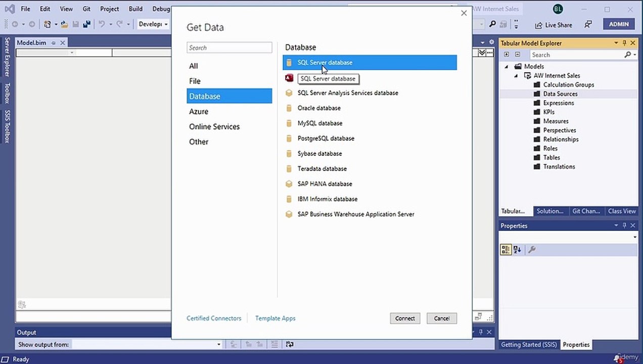This screenshot has height=364, width=643.
Task: Open Certified Connectors link
Action: [214, 318]
